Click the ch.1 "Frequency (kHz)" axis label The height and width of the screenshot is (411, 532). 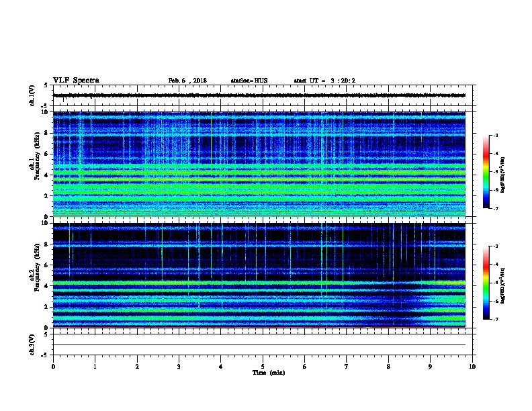coord(37,156)
